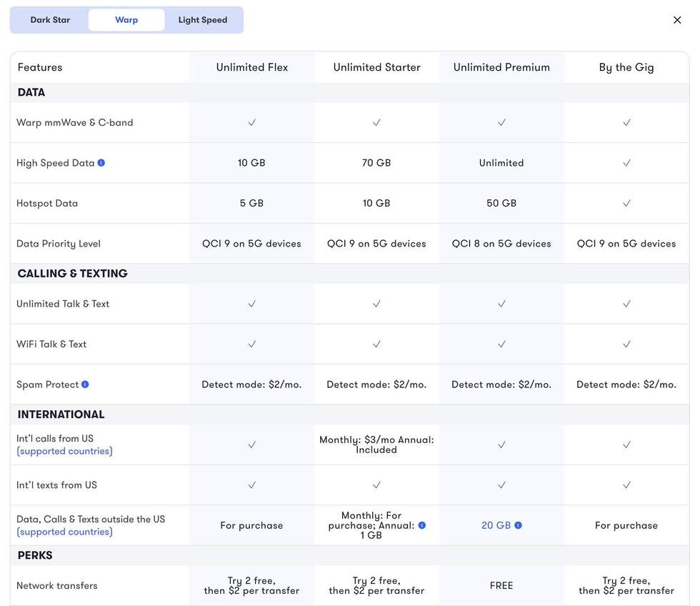Click the DATA section heading
The height and width of the screenshot is (606, 700).
pos(31,92)
